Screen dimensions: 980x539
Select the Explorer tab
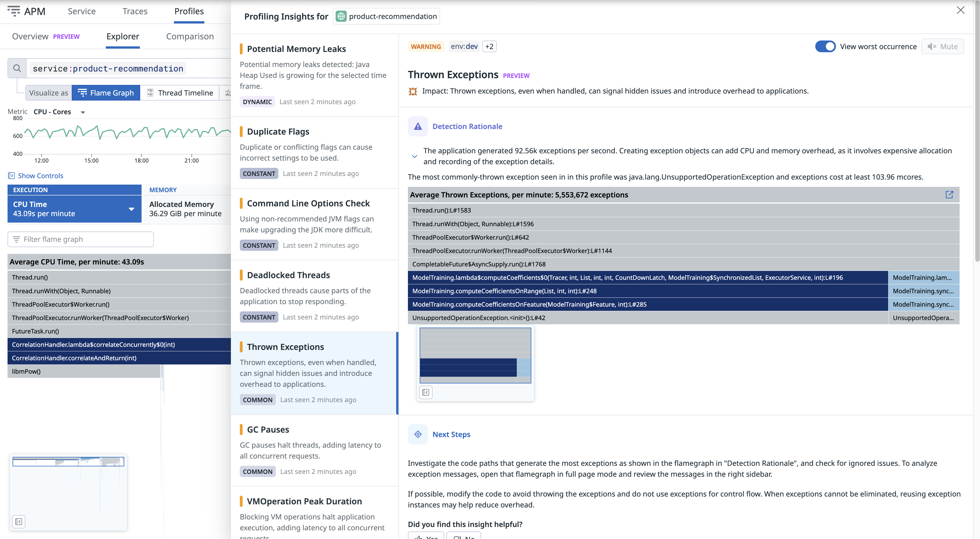(x=123, y=37)
